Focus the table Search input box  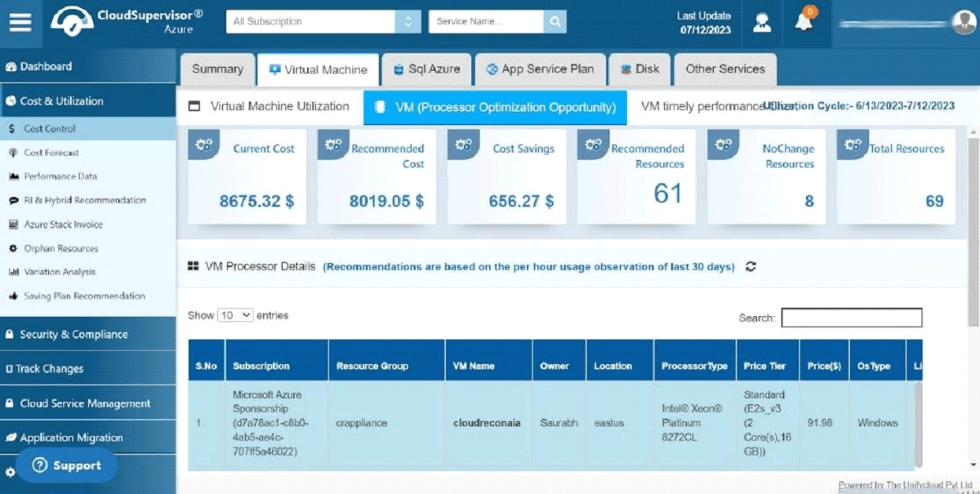(x=851, y=318)
